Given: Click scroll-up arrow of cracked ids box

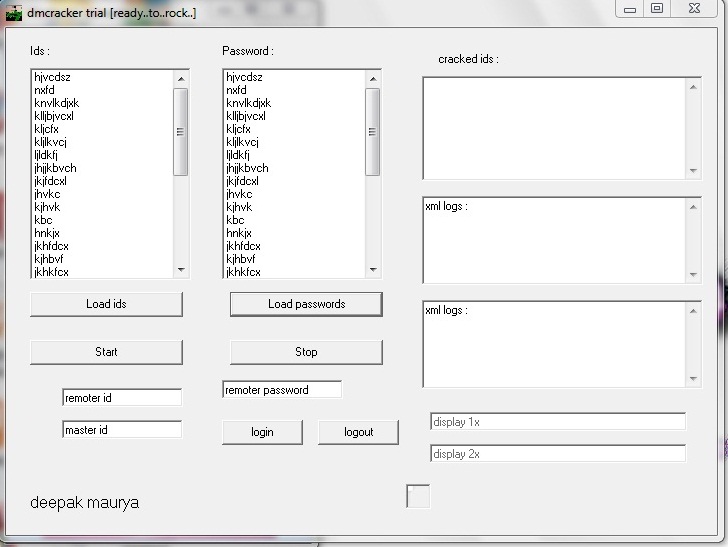Looking at the screenshot, I should tap(693, 87).
